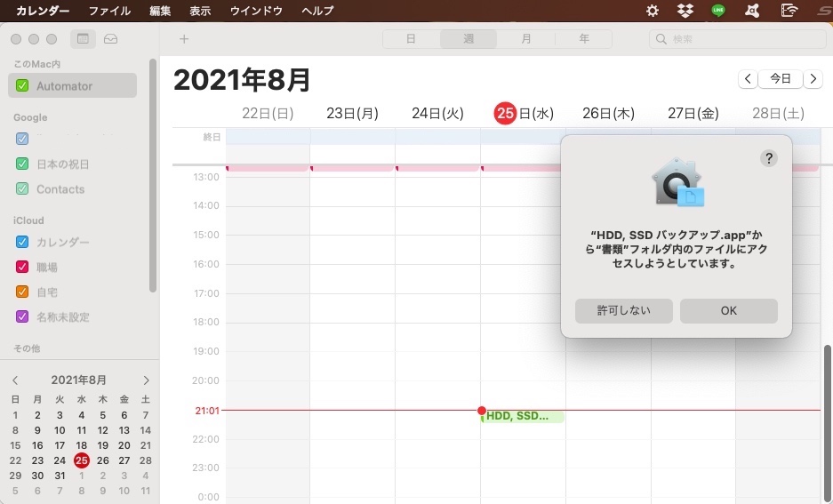Show previous month in mini calendar

coord(15,380)
